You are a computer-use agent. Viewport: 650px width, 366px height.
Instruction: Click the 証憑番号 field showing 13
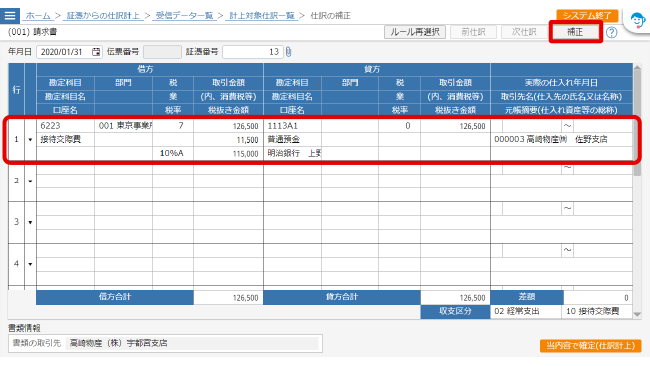click(x=253, y=52)
